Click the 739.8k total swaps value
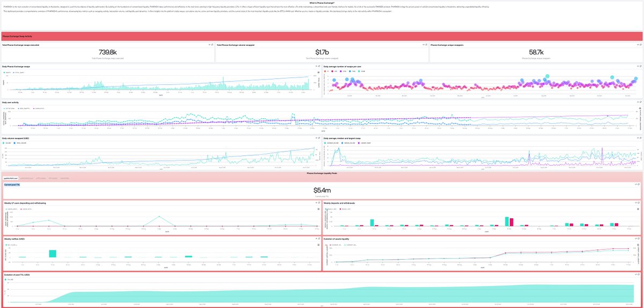This screenshot has height=308, width=644. point(108,52)
